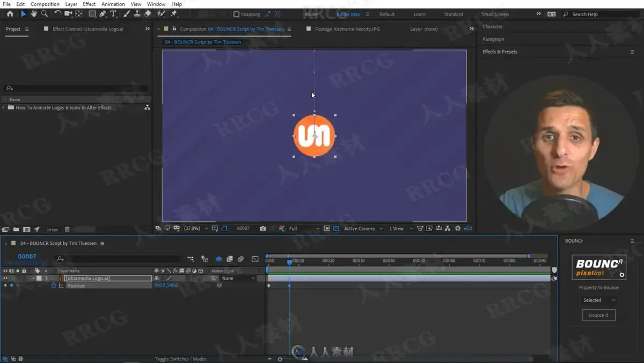This screenshot has width=644, height=363.
Task: Click the Home icon in the toolbar
Action: (10, 14)
